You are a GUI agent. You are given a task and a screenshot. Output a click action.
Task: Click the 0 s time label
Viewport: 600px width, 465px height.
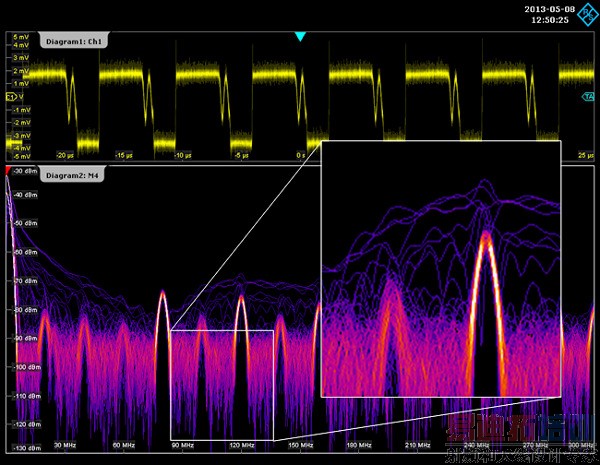(x=301, y=155)
